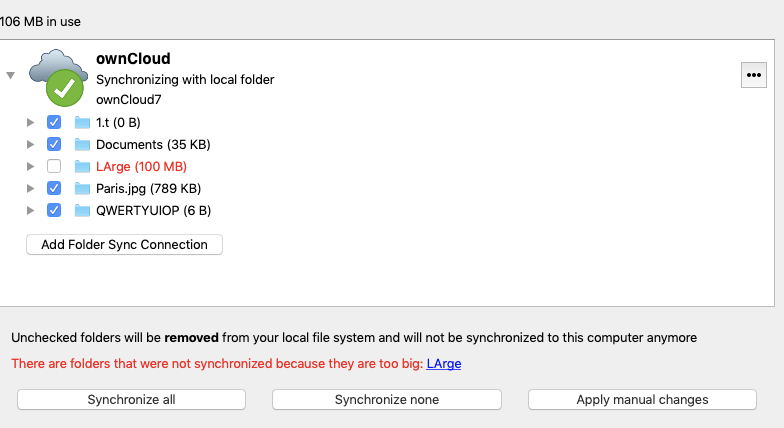This screenshot has height=428, width=784.
Task: Click the ownCloud account title
Action: pos(133,58)
